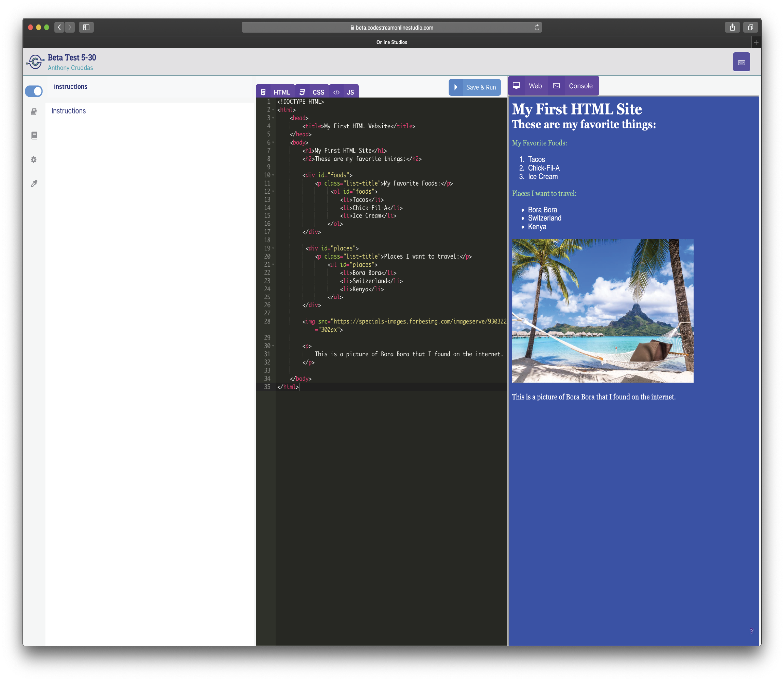The height and width of the screenshot is (682, 784).
Task: Open the book resources icon in the sidebar
Action: coord(34,136)
